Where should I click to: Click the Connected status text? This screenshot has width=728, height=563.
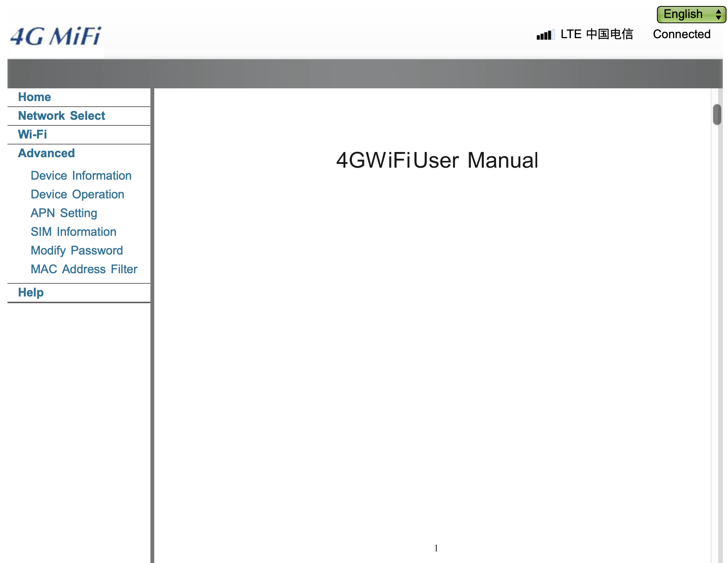(x=681, y=34)
